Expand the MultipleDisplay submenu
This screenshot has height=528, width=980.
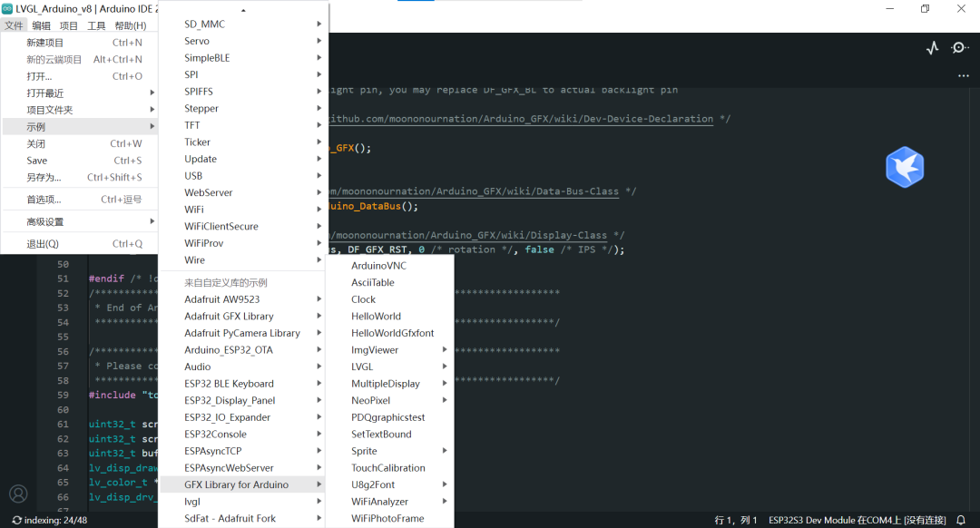(390, 384)
